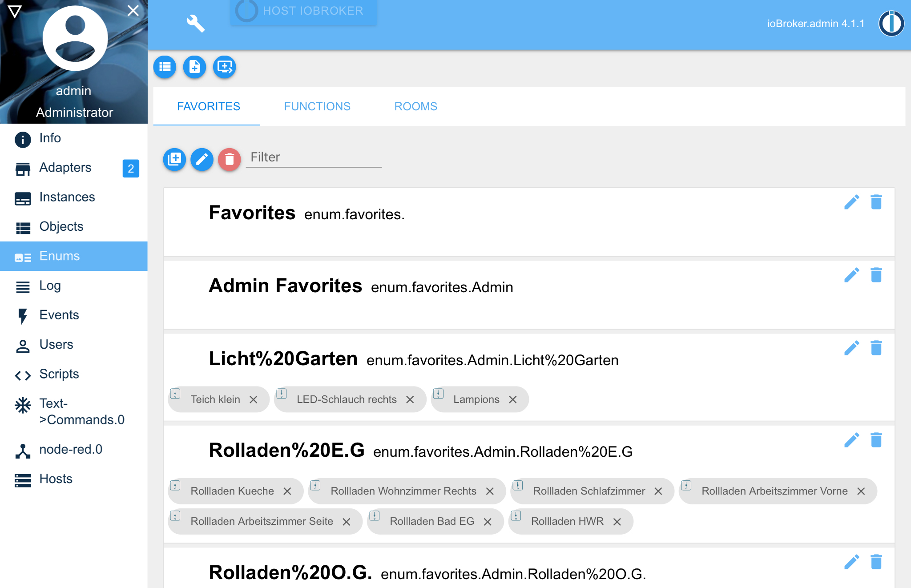Screen dimensions: 911x588
Task: Open the node-red.0 adapter in sidebar
Action: pyautogui.click(x=71, y=449)
